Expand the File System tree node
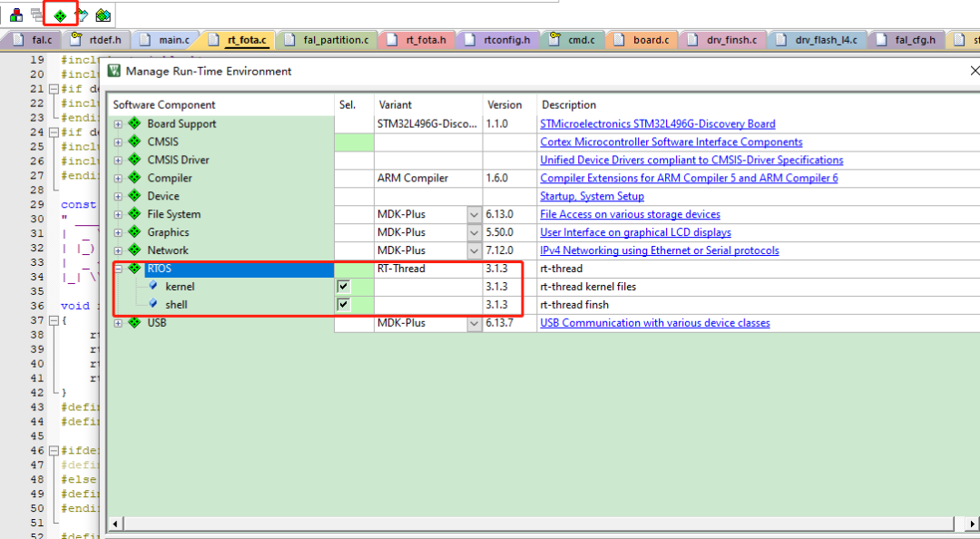 [x=118, y=214]
